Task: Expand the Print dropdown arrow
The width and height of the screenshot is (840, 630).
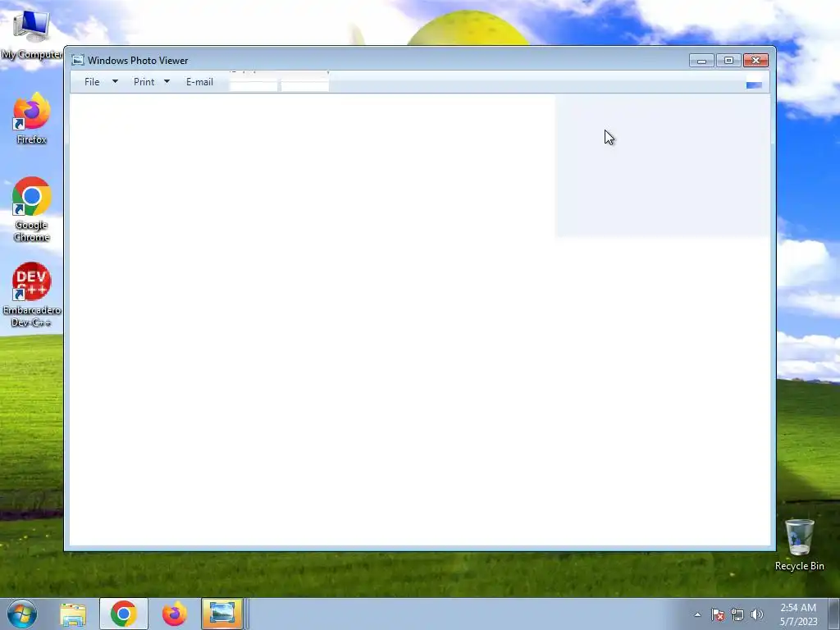Action: click(x=167, y=81)
